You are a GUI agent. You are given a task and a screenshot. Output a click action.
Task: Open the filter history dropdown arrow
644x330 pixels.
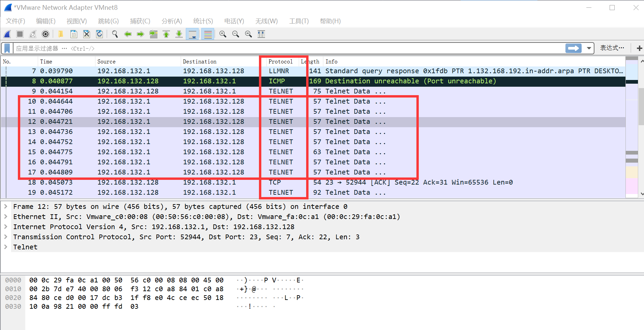[589, 48]
